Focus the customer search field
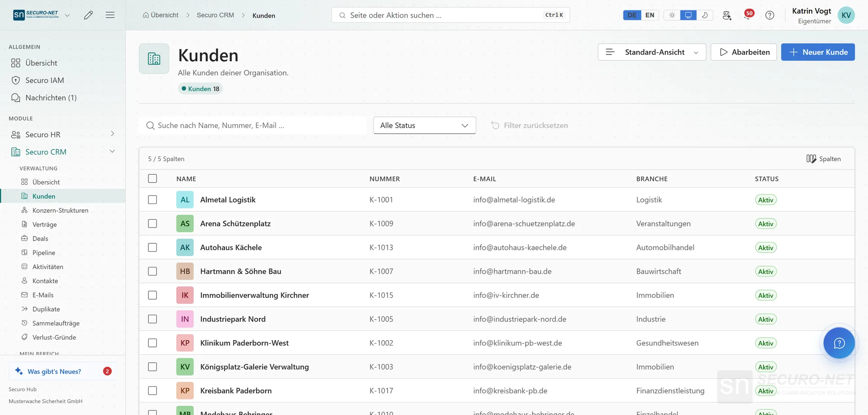 253,125
